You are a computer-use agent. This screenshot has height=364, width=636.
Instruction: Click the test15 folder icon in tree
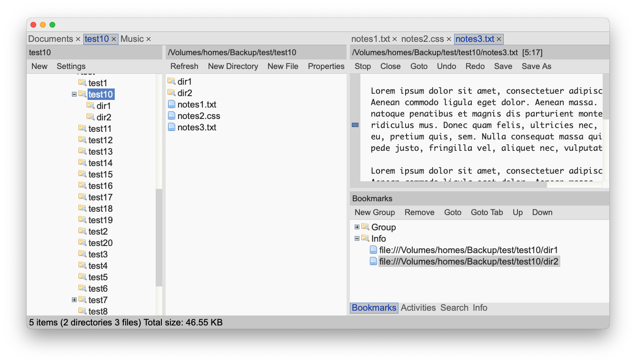pyautogui.click(x=82, y=174)
